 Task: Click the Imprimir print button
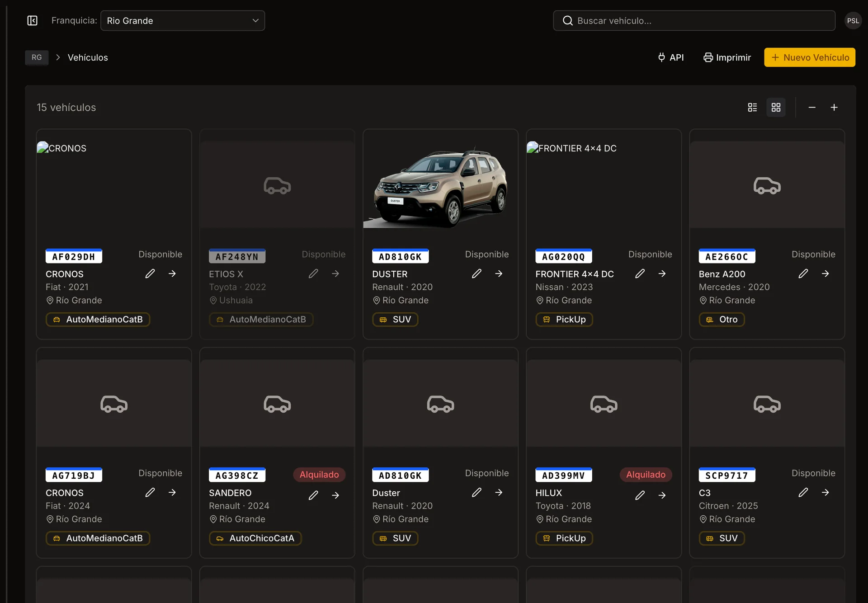pyautogui.click(x=727, y=57)
